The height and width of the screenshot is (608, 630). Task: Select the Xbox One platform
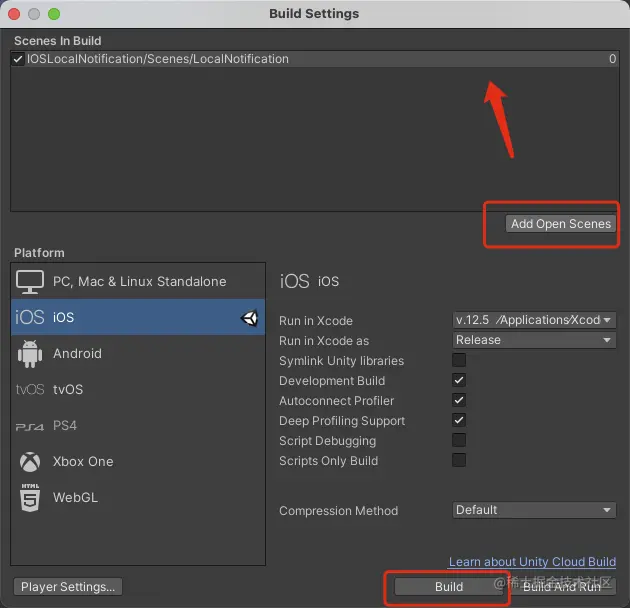pos(138,461)
